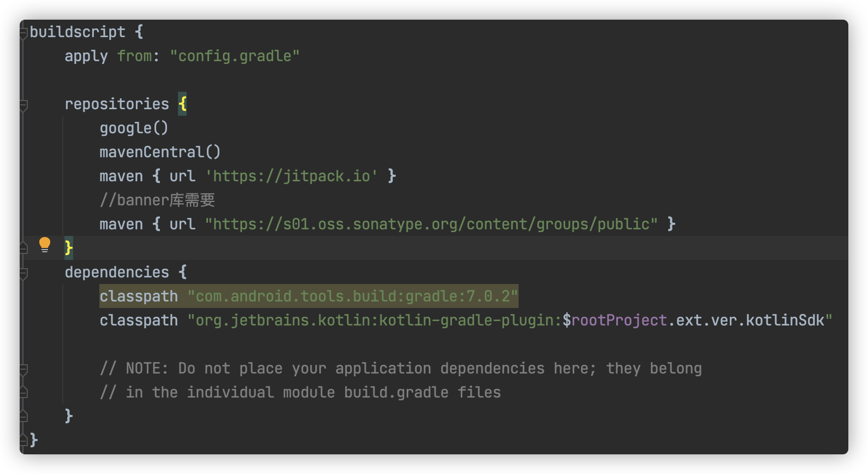Click the highlighted gradle:7.0.2 classpath line

309,296
